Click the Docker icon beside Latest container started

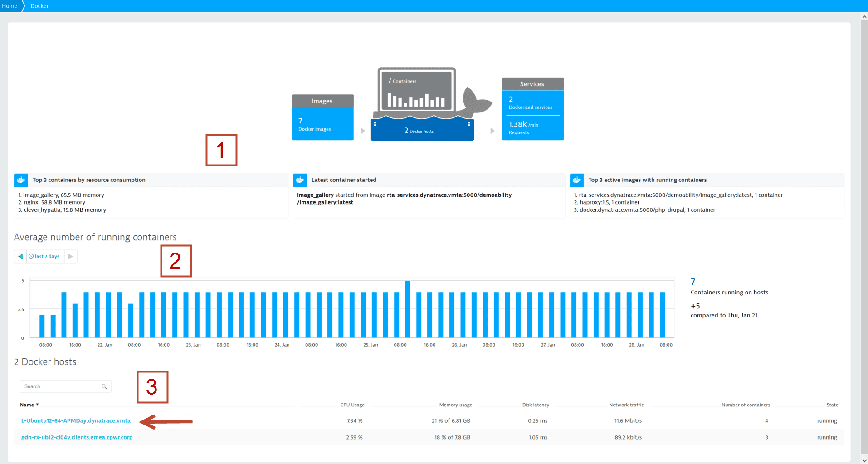pos(300,180)
